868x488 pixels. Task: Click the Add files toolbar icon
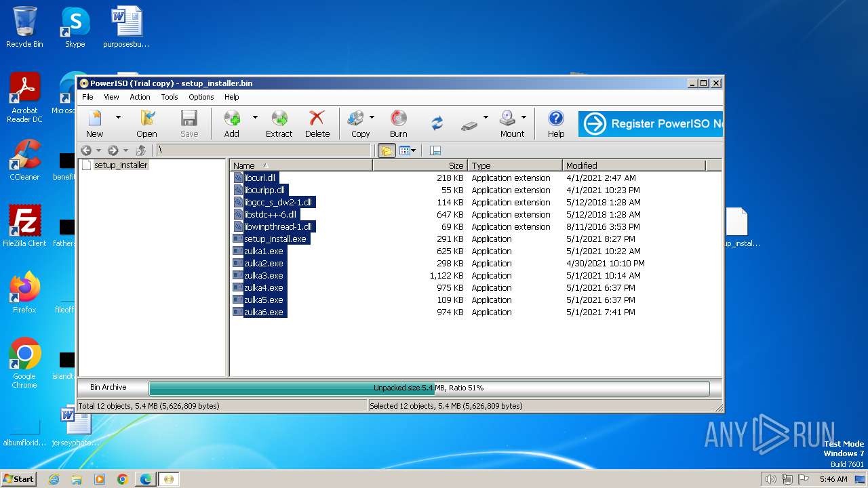232,123
